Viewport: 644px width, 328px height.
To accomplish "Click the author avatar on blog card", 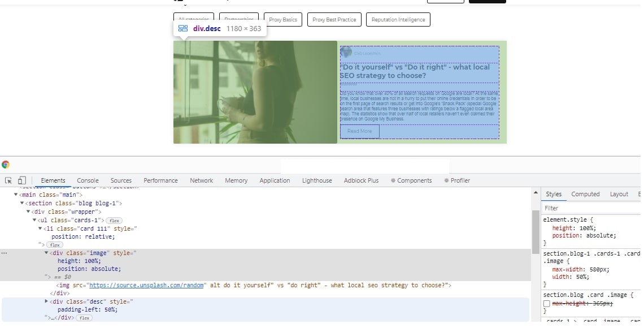I will point(346,52).
